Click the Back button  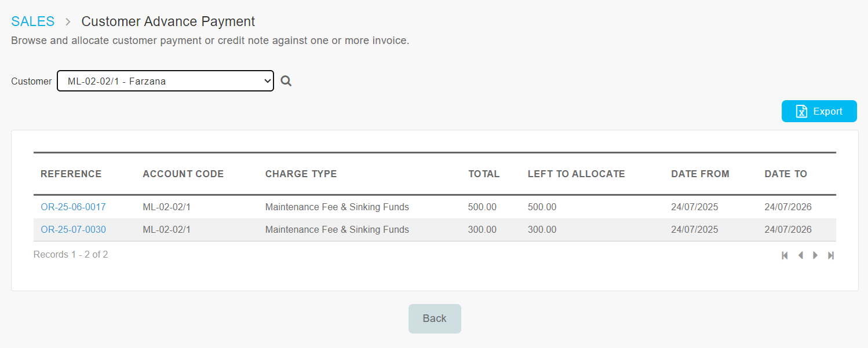coord(435,318)
